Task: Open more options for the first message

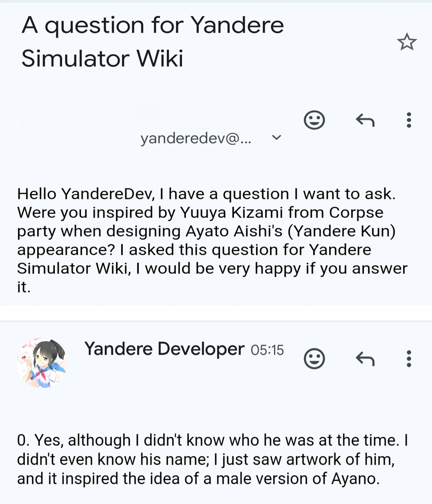Action: pyautogui.click(x=409, y=120)
